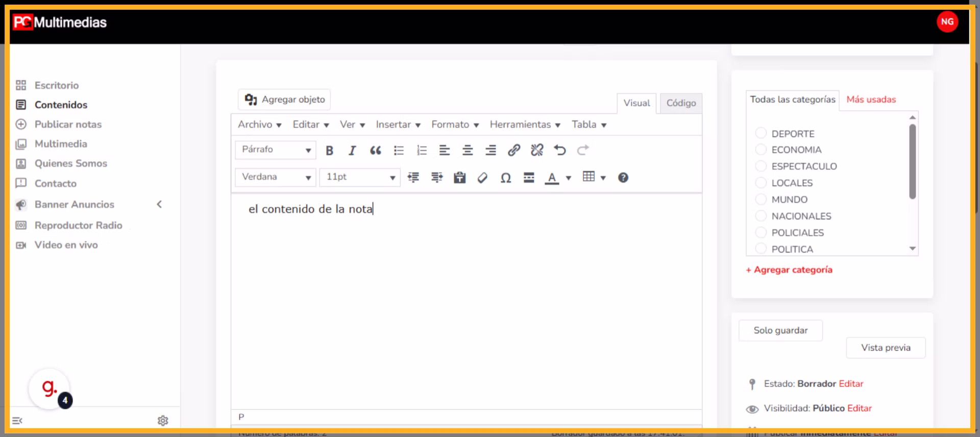Click the Agregar categoría link
This screenshot has width=980, height=437.
(x=789, y=270)
